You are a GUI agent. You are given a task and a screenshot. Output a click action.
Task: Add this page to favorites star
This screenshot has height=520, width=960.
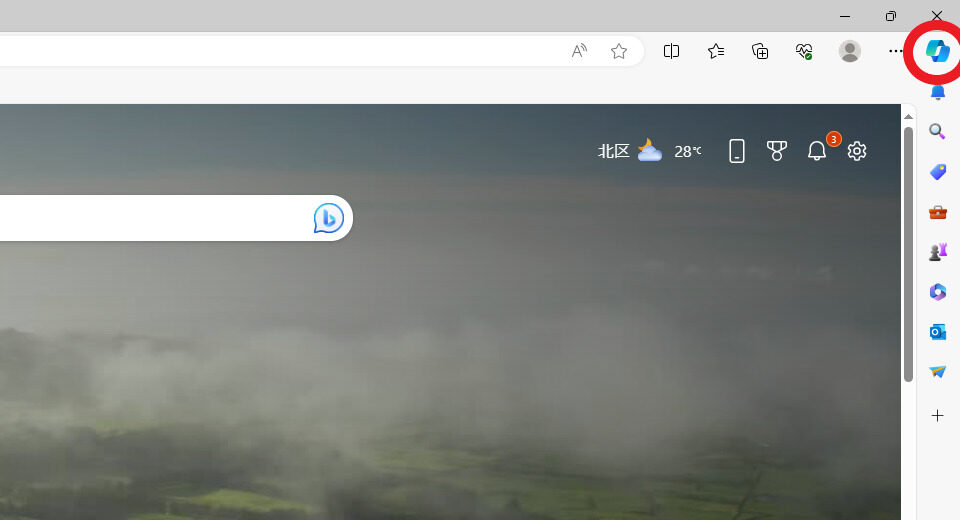[618, 51]
